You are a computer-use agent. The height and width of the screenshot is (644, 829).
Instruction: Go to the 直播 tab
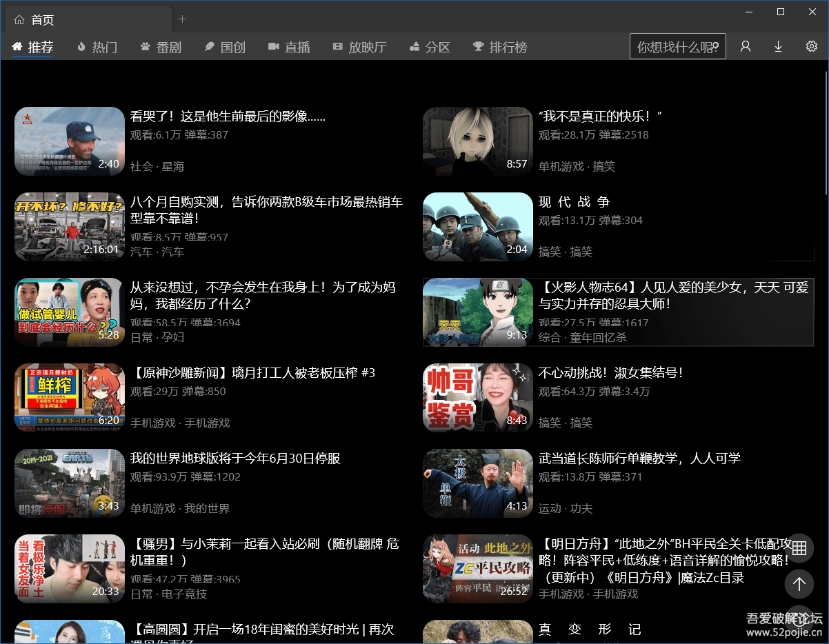(289, 47)
